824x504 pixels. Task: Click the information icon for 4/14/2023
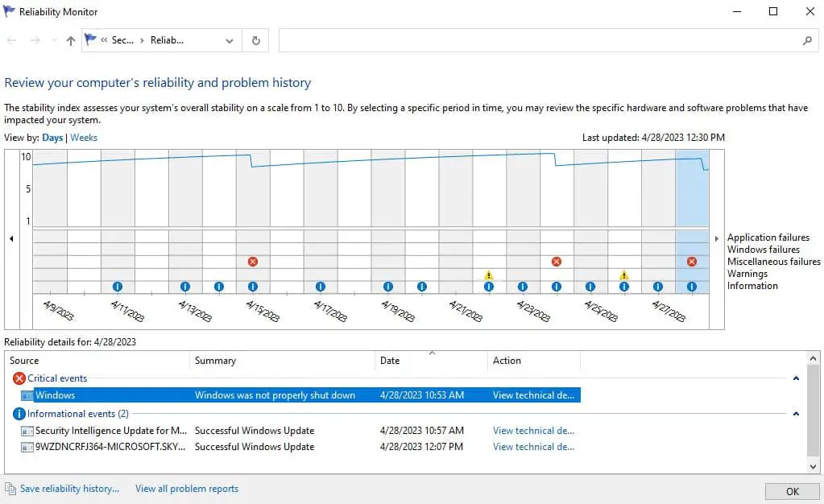[219, 287]
